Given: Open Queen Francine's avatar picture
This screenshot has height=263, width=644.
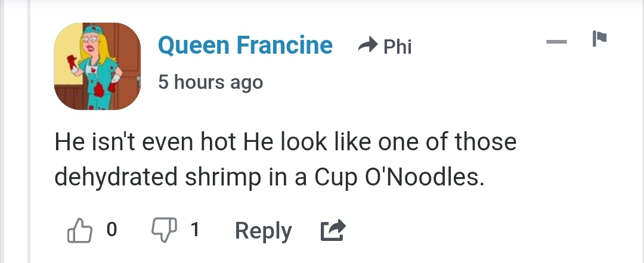Looking at the screenshot, I should pyautogui.click(x=97, y=66).
